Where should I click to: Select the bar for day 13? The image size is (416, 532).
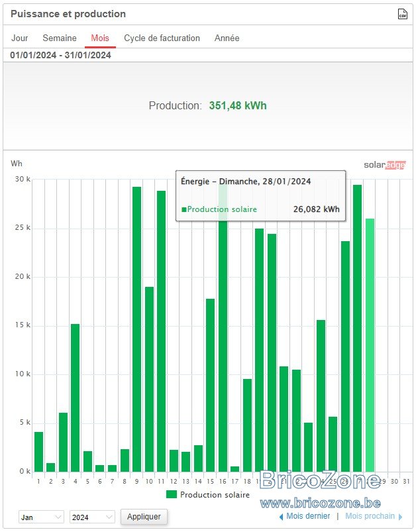point(186,462)
